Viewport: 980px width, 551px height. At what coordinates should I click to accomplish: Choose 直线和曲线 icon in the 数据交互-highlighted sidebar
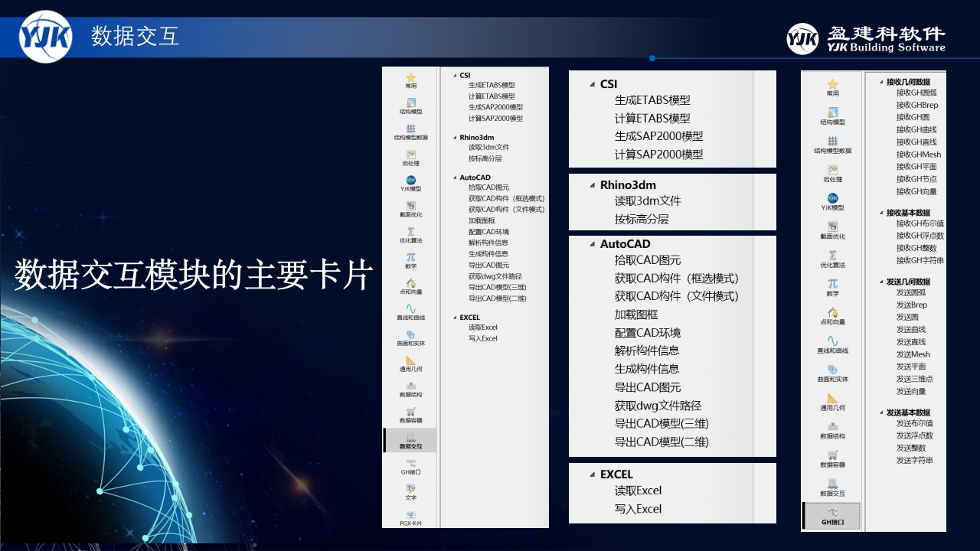[411, 308]
